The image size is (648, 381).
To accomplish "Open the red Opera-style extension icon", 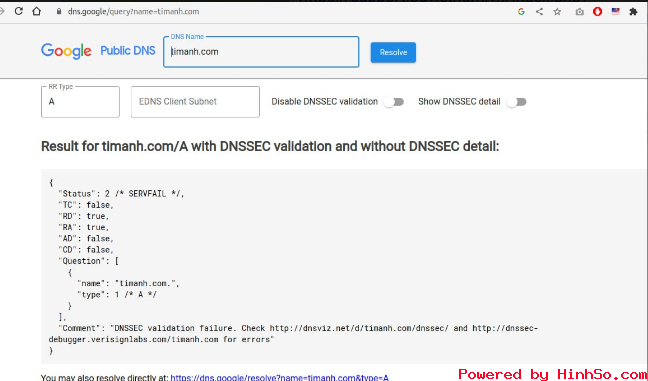I will [597, 12].
